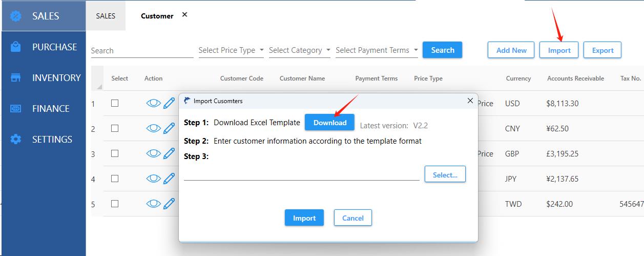Viewport: 644px width, 256px height.
Task: Close the Customer tab
Action: coord(184,14)
